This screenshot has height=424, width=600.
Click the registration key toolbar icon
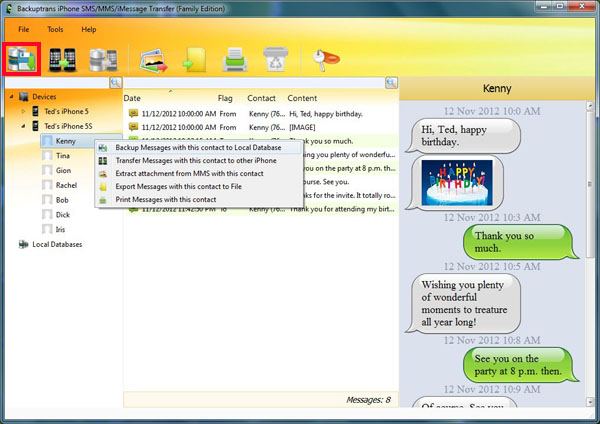pos(326,60)
